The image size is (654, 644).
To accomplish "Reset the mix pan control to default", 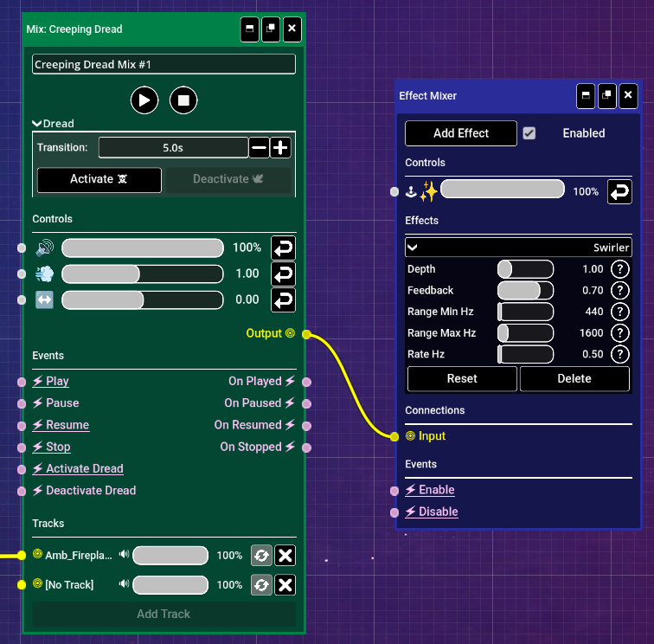I will click(283, 299).
